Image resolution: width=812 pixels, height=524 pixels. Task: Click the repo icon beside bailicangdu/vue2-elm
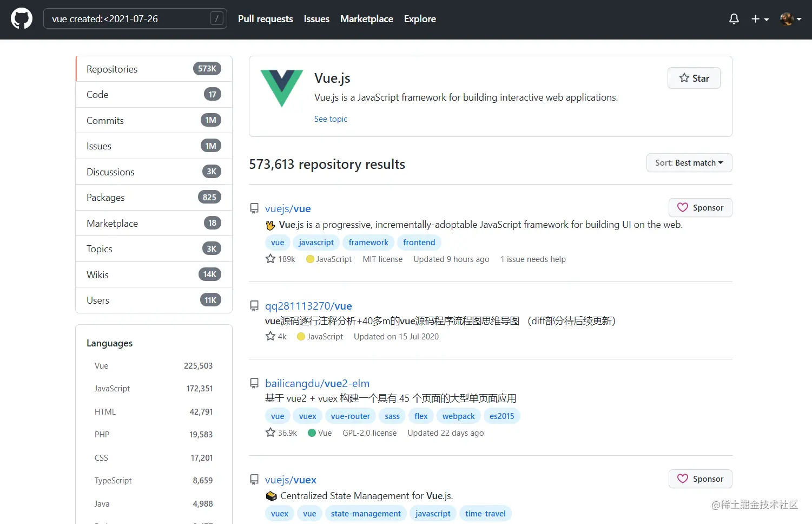(254, 383)
